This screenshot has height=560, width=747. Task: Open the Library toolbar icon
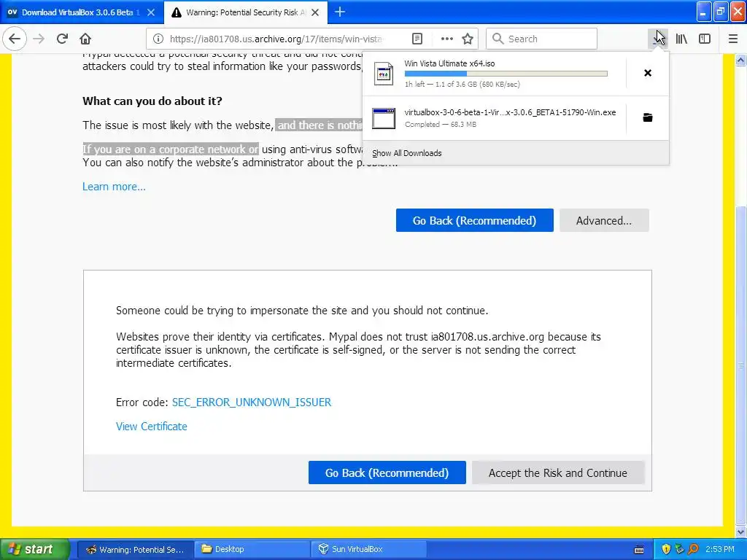coord(681,39)
